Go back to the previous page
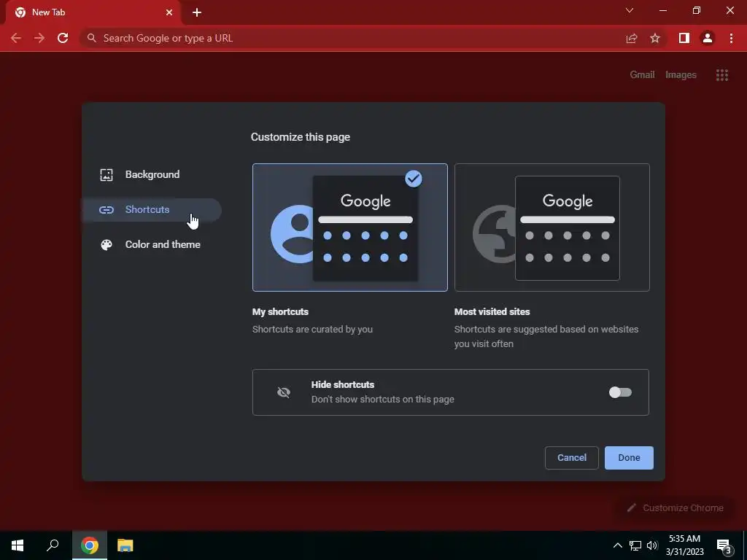747x560 pixels. [x=16, y=38]
